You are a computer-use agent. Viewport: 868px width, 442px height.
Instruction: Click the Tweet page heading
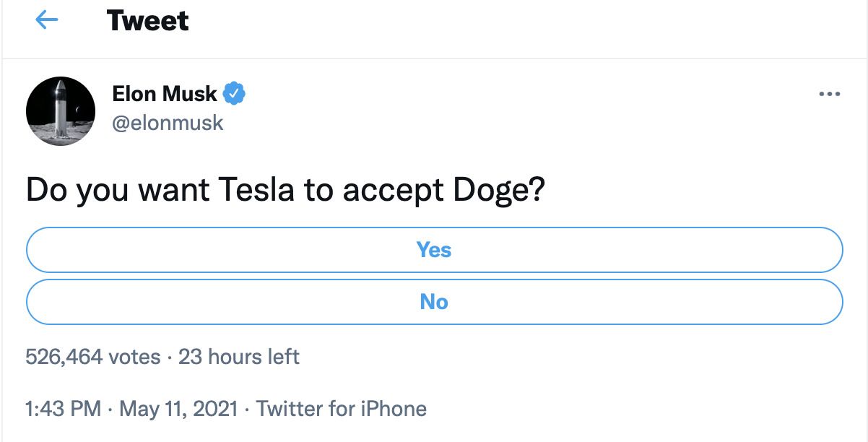click(147, 21)
